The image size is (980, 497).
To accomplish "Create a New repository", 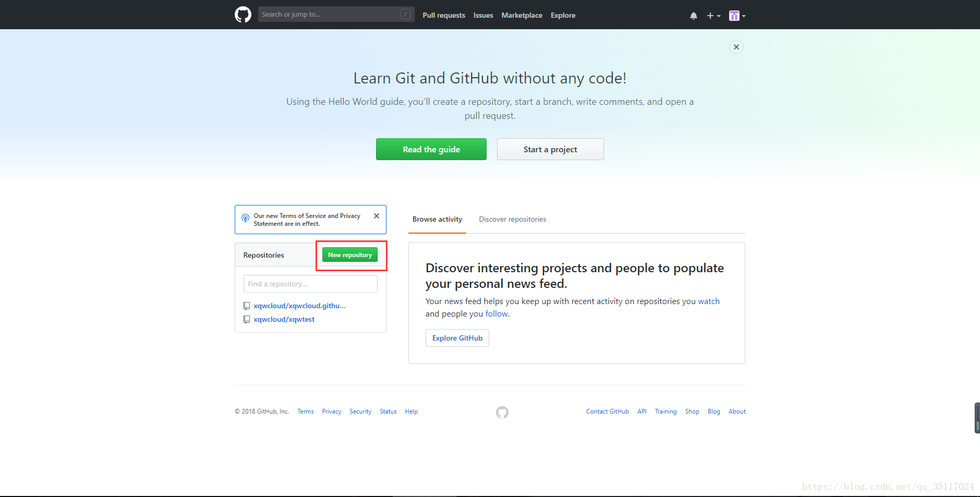I will (350, 254).
